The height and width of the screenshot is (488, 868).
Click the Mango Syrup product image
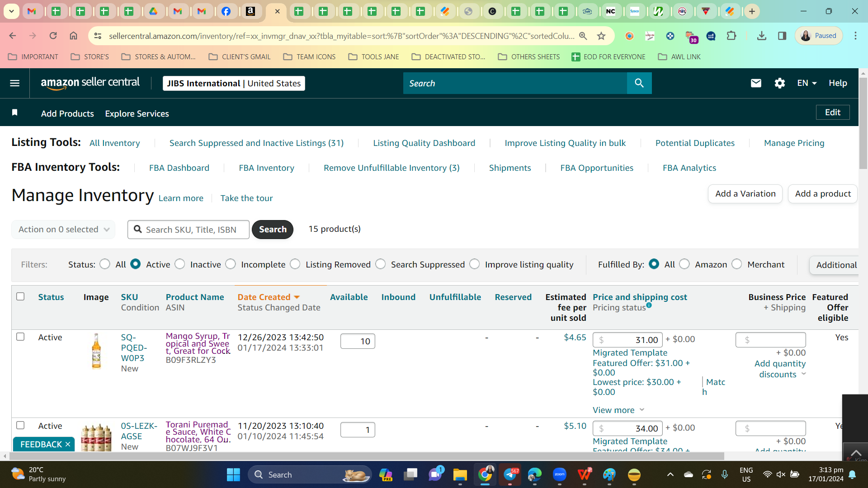pyautogui.click(x=96, y=351)
